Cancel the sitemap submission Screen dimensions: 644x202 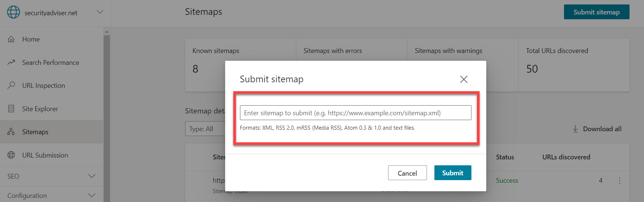[407, 173]
